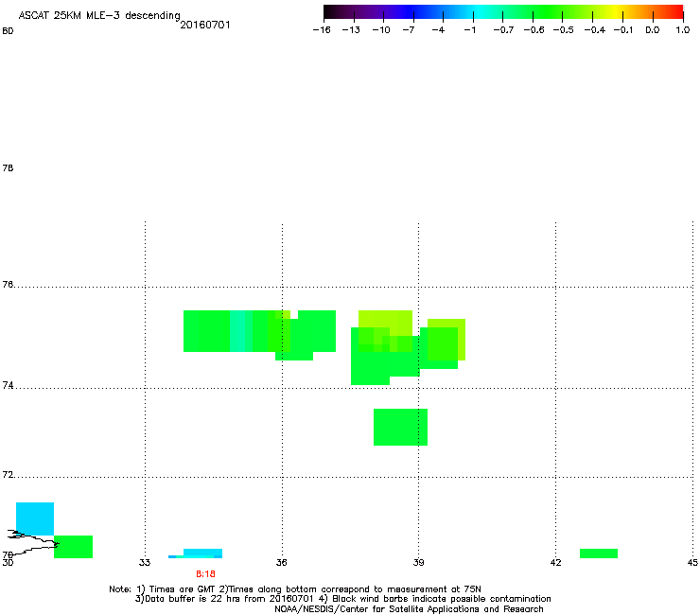Click the cyan data strip above the 8:18 time
The height and width of the screenshot is (615, 700).
click(x=202, y=552)
